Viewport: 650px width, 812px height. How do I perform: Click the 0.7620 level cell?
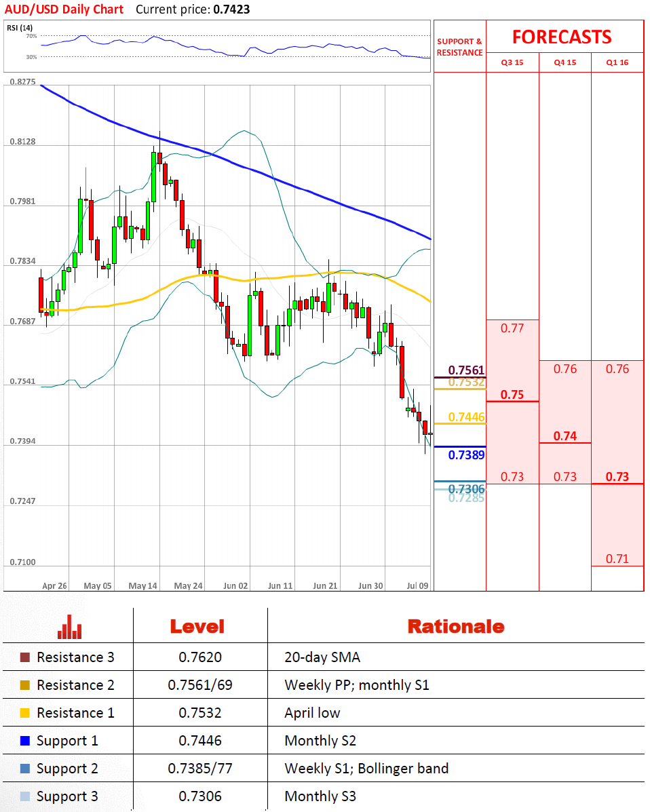point(200,657)
